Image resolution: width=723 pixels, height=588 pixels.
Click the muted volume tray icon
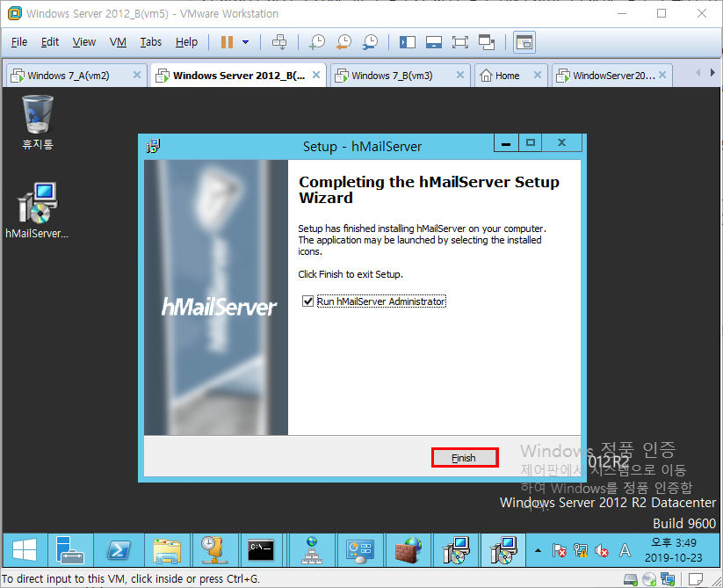(602, 550)
